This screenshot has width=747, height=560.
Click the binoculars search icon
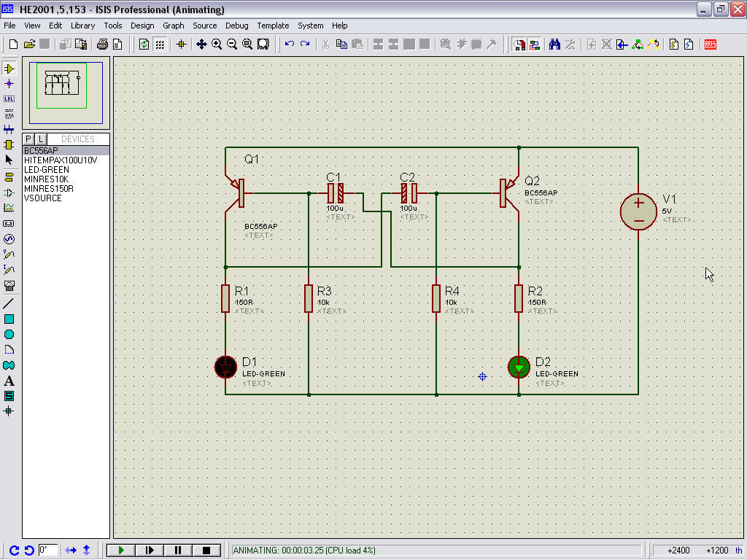tap(554, 44)
